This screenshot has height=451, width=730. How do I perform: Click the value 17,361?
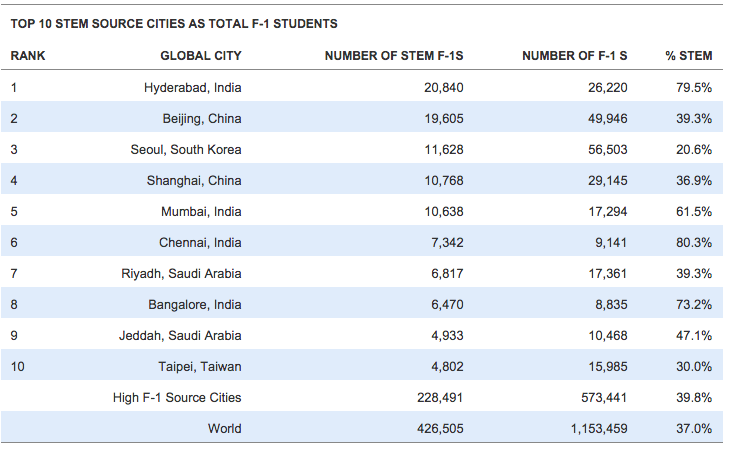pyautogui.click(x=608, y=274)
